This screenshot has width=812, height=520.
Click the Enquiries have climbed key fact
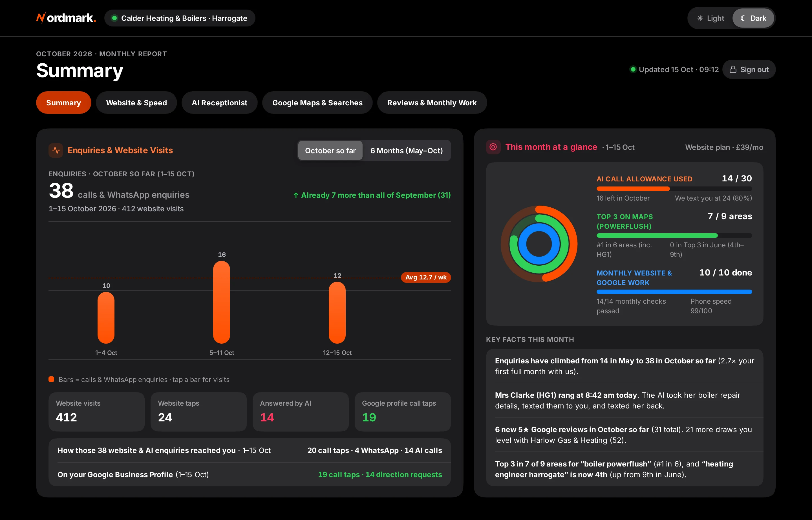point(625,366)
